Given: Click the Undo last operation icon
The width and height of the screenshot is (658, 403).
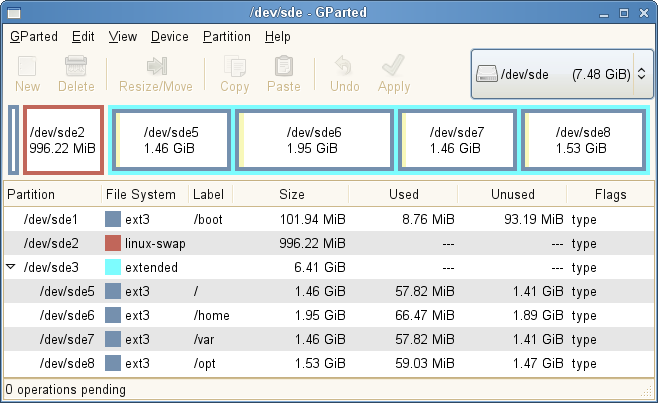Looking at the screenshot, I should (x=344, y=66).
